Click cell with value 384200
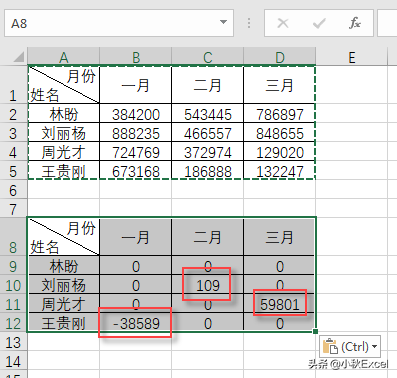Screen dimensions: 397x378 tap(136, 113)
